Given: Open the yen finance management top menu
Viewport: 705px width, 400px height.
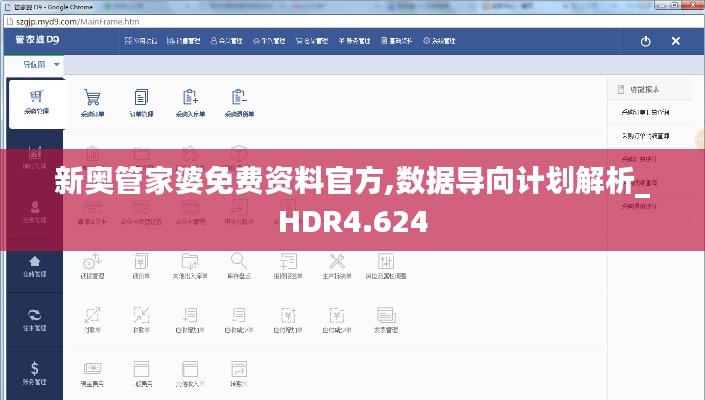Looking at the screenshot, I should pos(354,41).
